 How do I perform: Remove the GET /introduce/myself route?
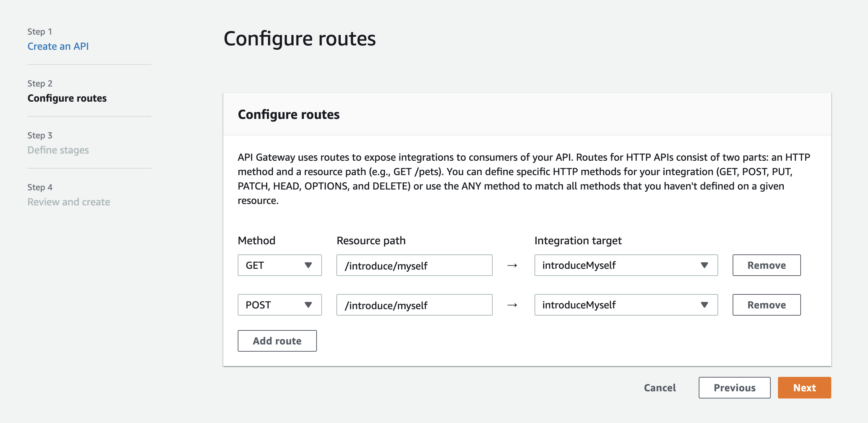(766, 265)
